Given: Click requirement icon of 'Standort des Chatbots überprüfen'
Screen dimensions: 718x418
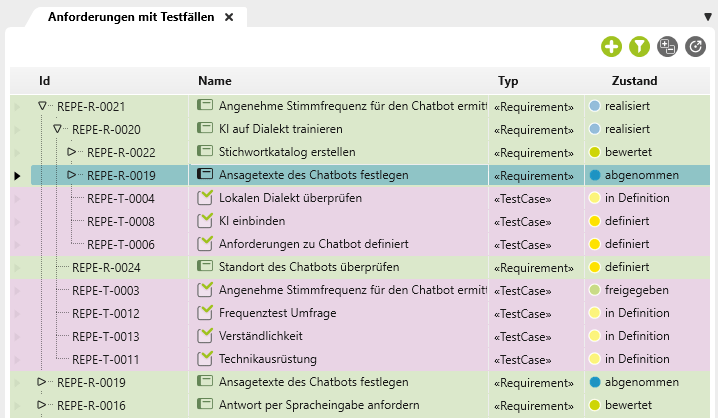Looking at the screenshot, I should (205, 267).
